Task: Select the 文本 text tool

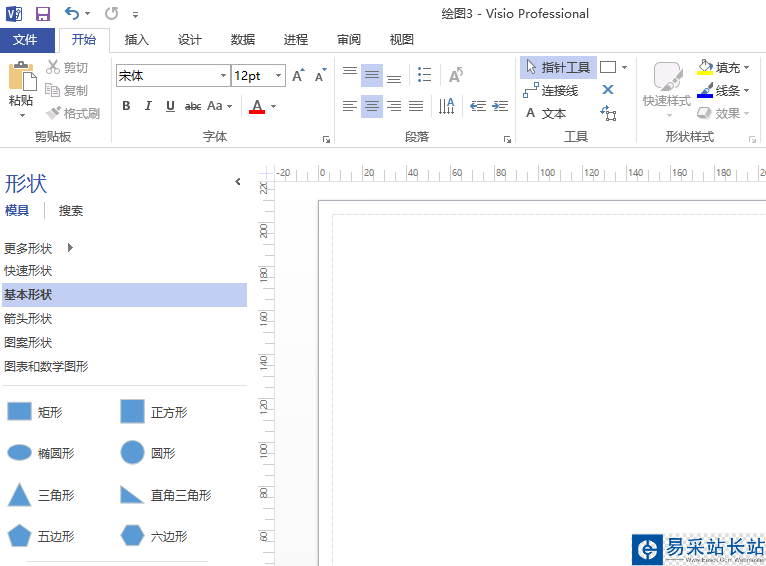Action: click(546, 113)
